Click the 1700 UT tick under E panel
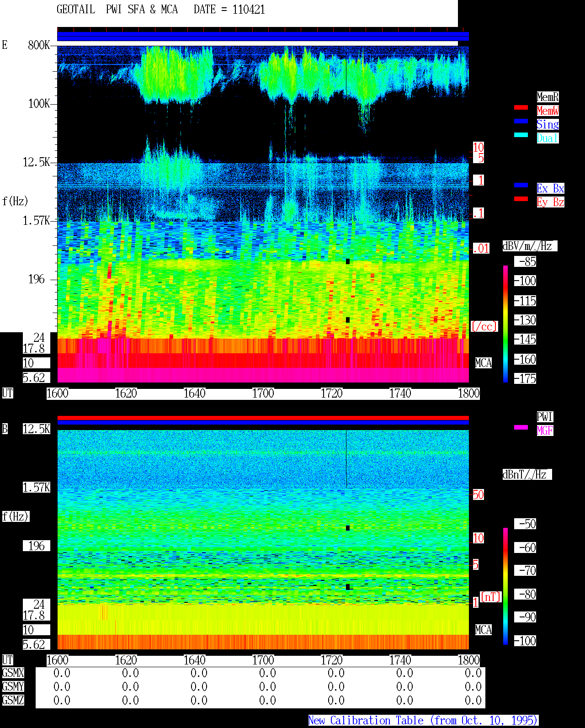The image size is (585, 728). [263, 393]
